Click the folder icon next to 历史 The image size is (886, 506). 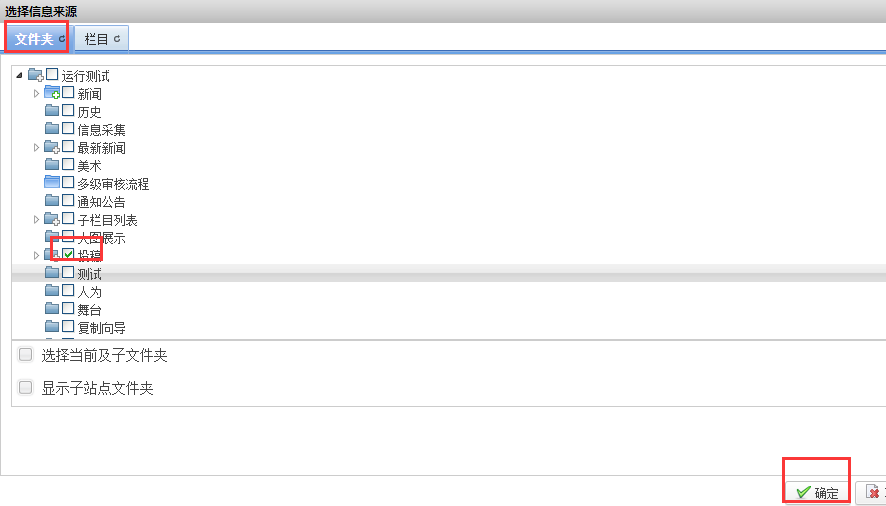(52, 111)
